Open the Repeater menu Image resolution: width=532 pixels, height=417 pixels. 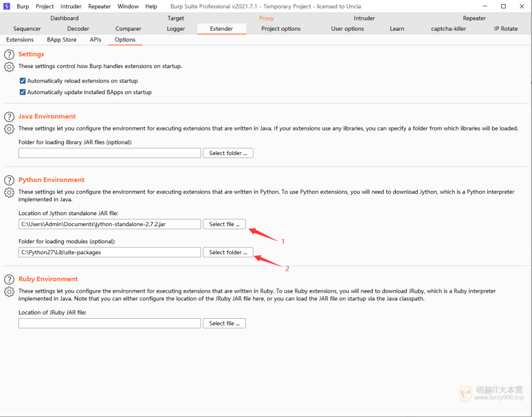pyautogui.click(x=99, y=6)
